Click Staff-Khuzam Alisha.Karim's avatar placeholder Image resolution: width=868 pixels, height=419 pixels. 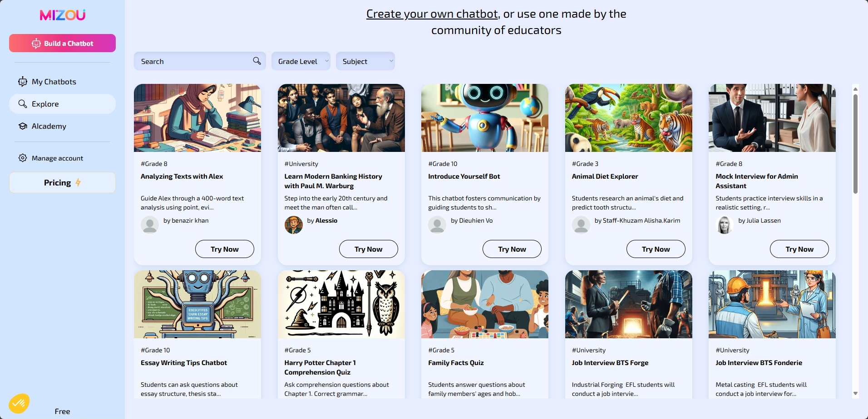[581, 225]
